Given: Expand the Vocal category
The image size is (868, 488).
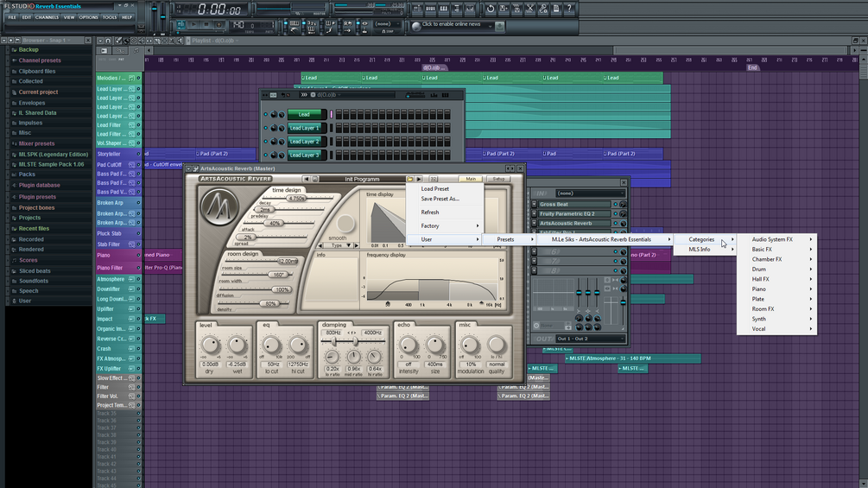Looking at the screenshot, I should coord(776,329).
